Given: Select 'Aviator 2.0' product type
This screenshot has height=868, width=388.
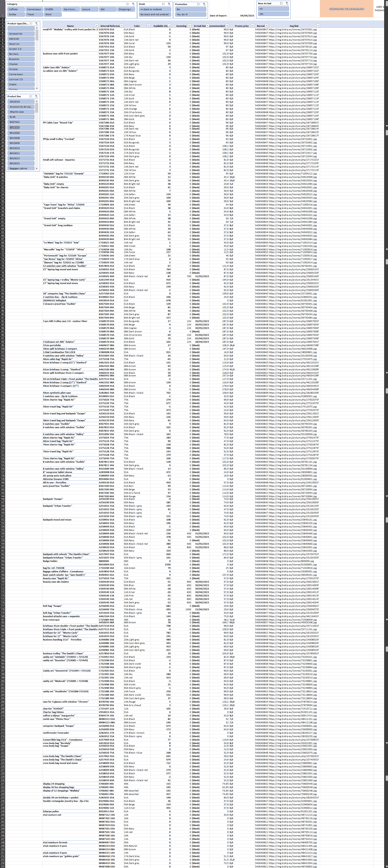Looking at the screenshot, I should click(21, 49).
